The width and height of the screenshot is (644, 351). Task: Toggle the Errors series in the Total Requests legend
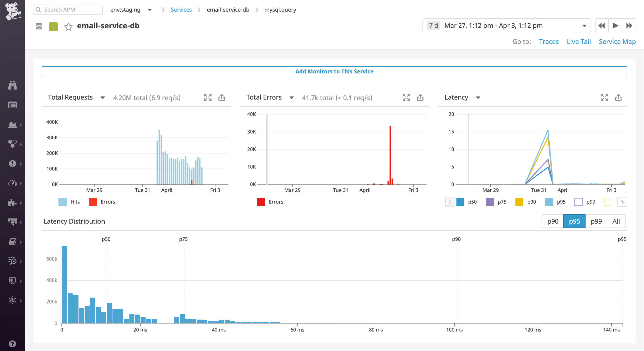[102, 202]
